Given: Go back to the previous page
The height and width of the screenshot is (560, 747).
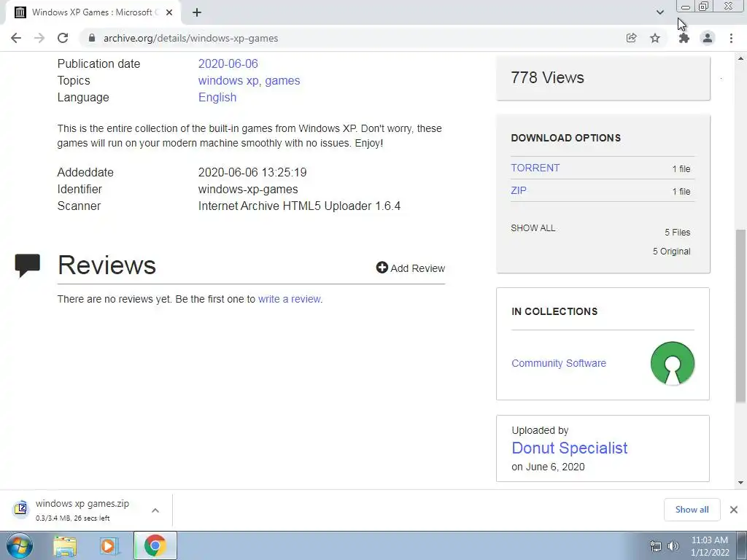Looking at the screenshot, I should tap(16, 38).
